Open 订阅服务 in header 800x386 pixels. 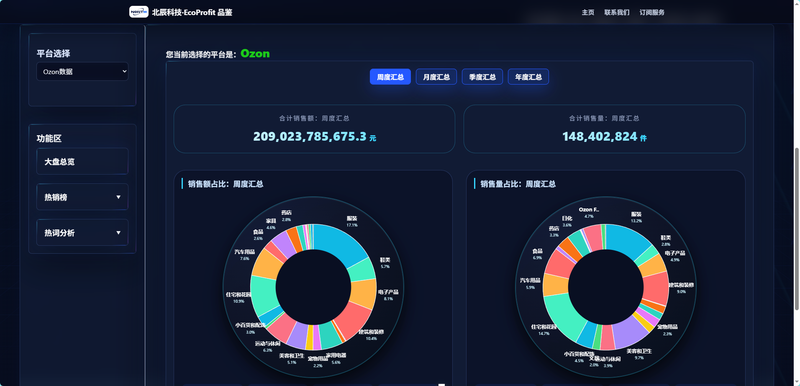point(652,12)
